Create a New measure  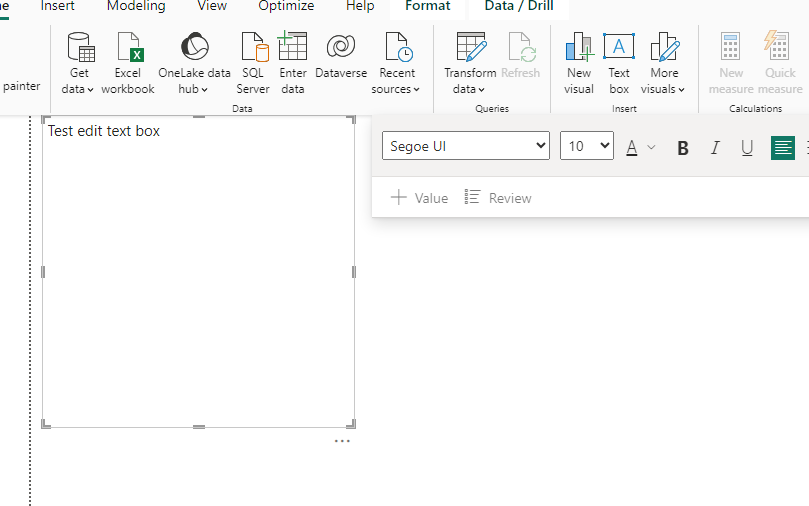[731, 64]
